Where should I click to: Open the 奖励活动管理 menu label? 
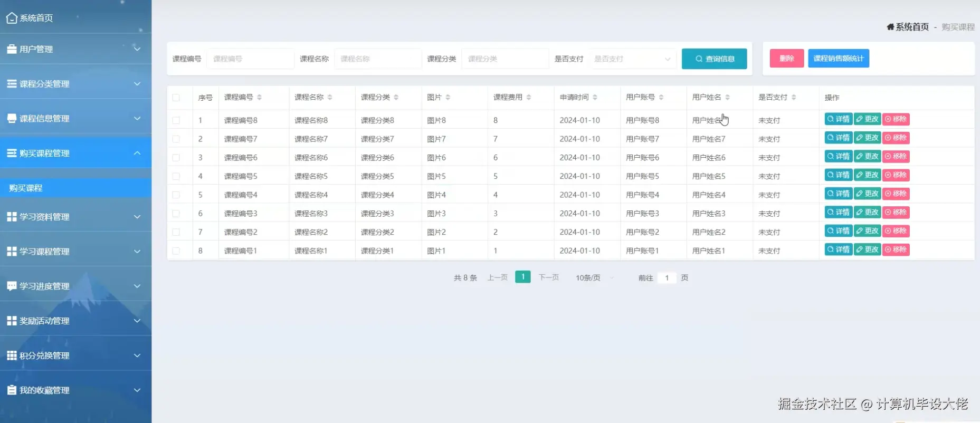coord(44,321)
